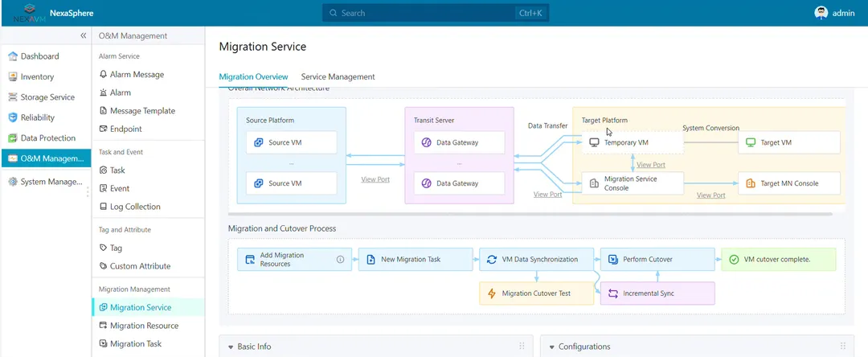The image size is (868, 357).
Task: Click the Reliability shield icon
Action: 13,118
